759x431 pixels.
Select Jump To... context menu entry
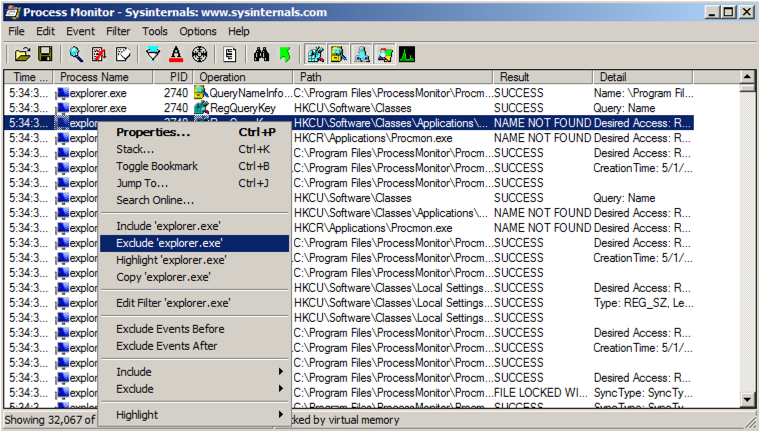[x=195, y=183]
